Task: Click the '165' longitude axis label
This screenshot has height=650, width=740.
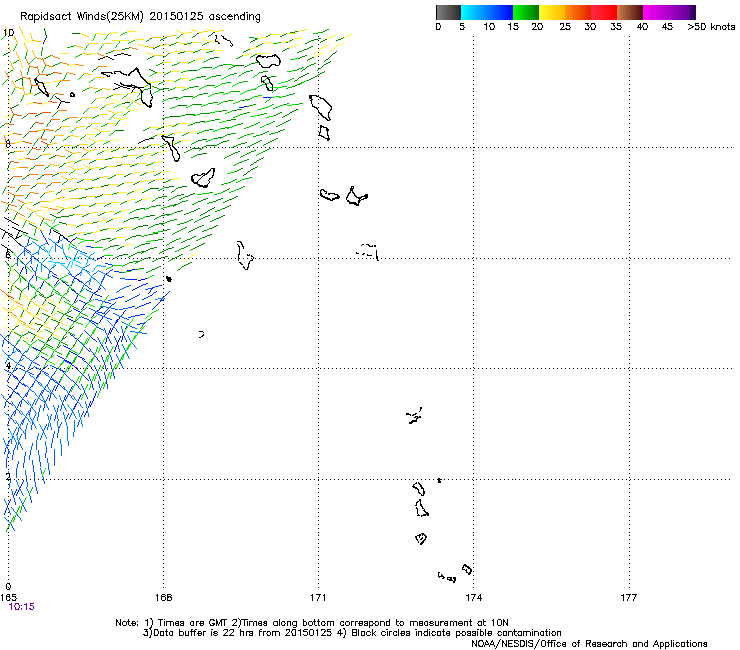Action: tap(8, 598)
